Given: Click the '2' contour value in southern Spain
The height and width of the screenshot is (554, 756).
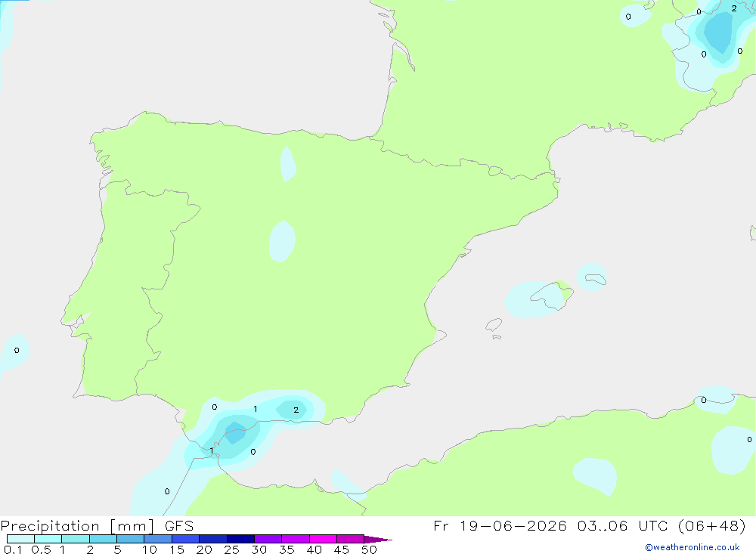Looking at the screenshot, I should click(296, 410).
